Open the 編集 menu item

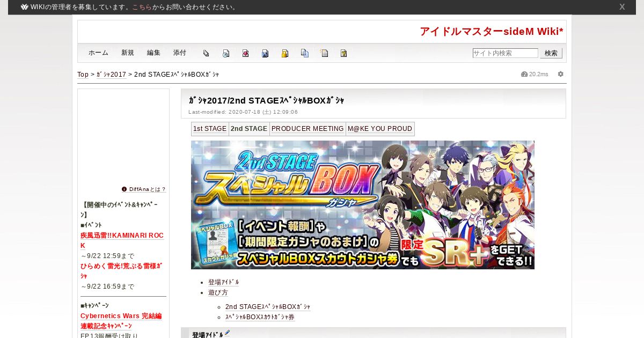click(x=153, y=53)
